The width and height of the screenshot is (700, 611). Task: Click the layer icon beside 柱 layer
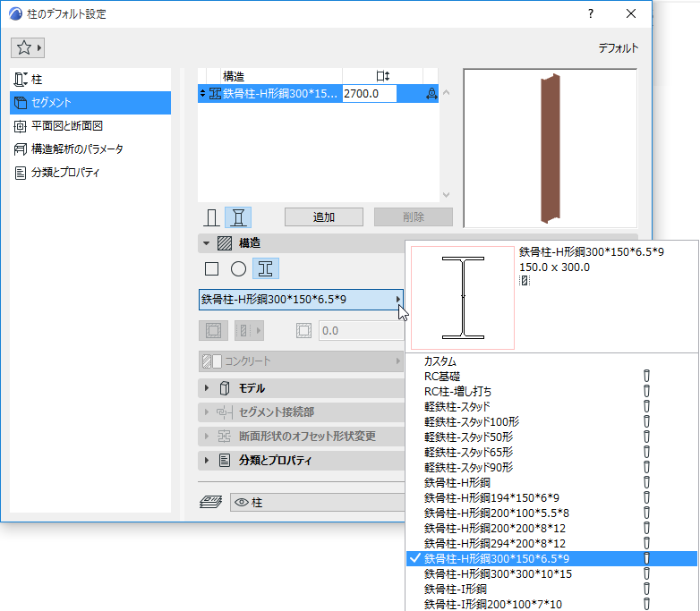[x=210, y=503]
